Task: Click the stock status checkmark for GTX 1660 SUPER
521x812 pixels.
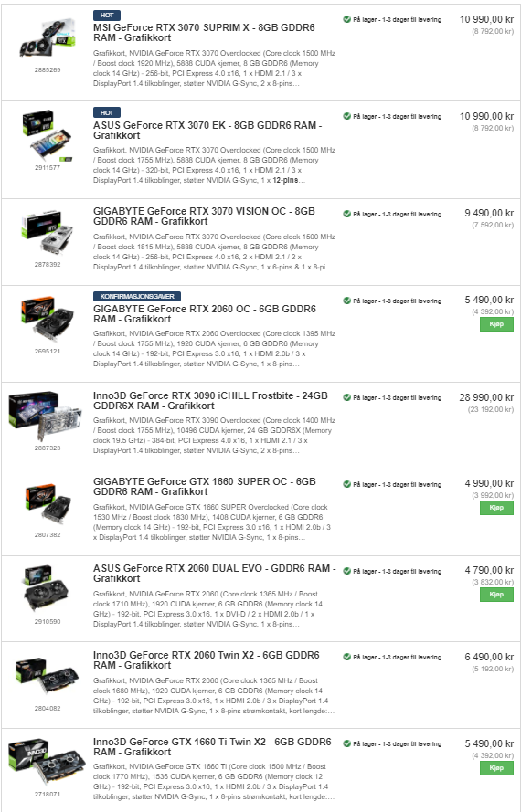Action: (x=346, y=484)
